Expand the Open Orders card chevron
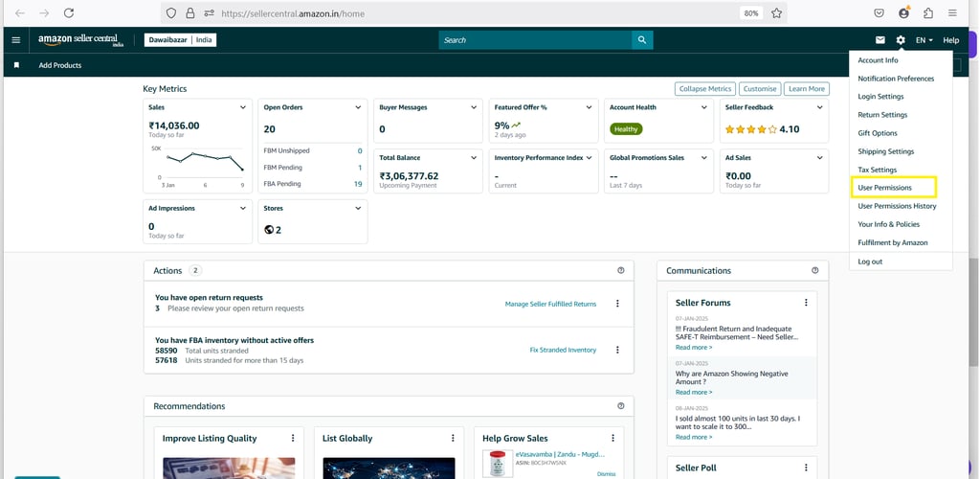 pos(358,107)
